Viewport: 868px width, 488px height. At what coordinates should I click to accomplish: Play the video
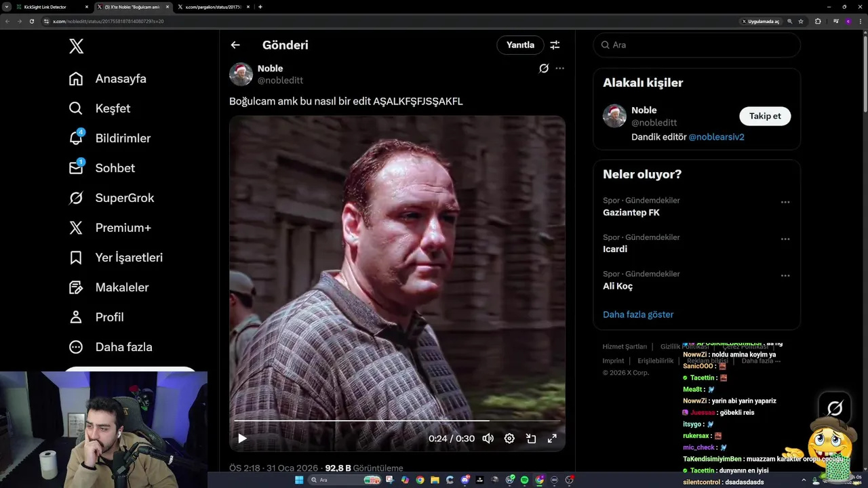click(x=242, y=439)
